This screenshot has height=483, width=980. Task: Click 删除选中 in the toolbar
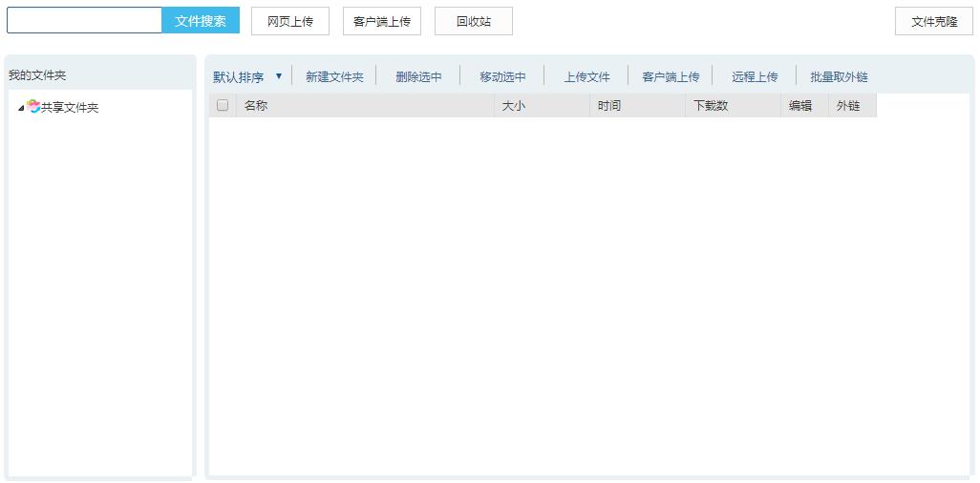[x=418, y=77]
